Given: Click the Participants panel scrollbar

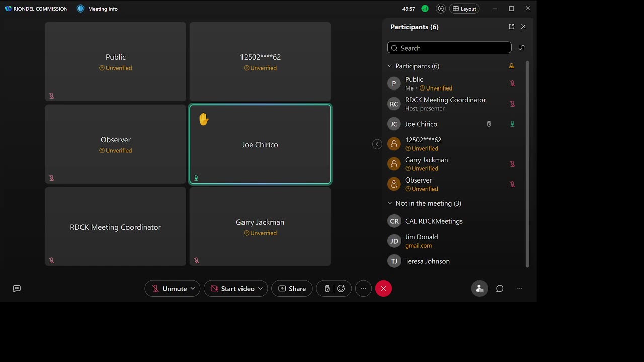Looking at the screenshot, I should 527,164.
